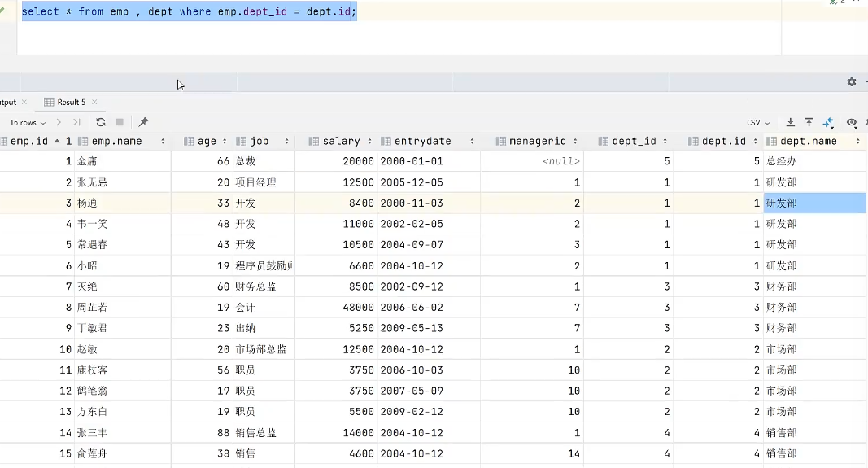868x468 pixels.
Task: Close the Output tab
Action: point(24,102)
